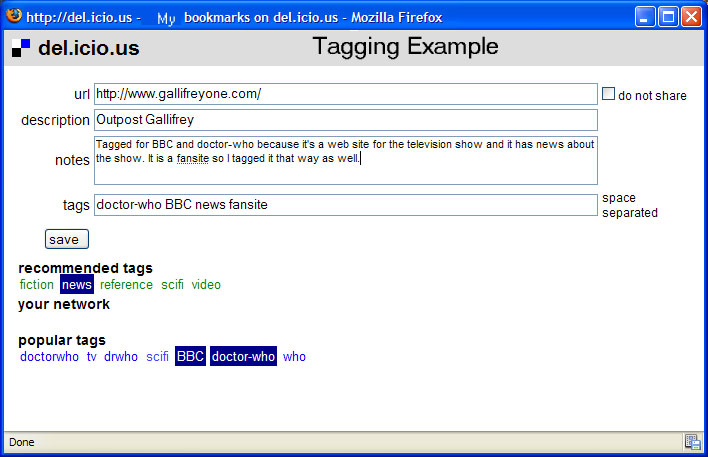The image size is (708, 457).
Task: Add the popular tag doctorwho
Action: coord(49,357)
